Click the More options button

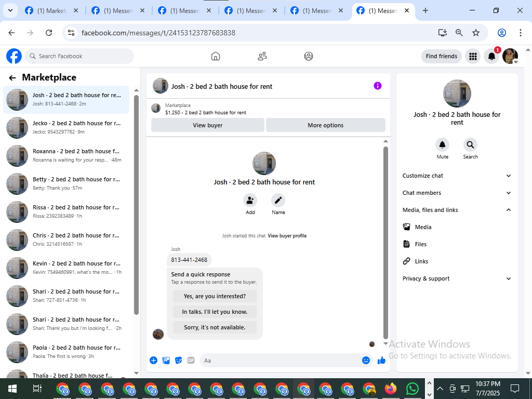coord(325,125)
